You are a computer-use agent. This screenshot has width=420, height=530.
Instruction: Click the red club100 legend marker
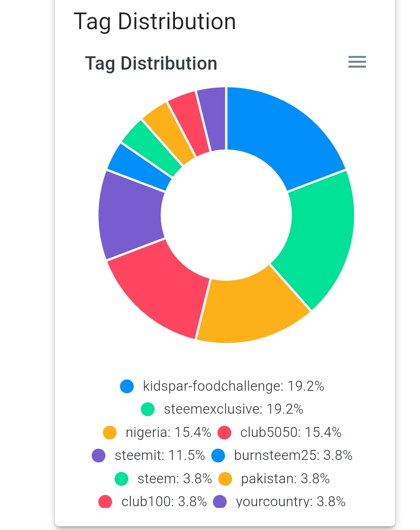(x=105, y=502)
